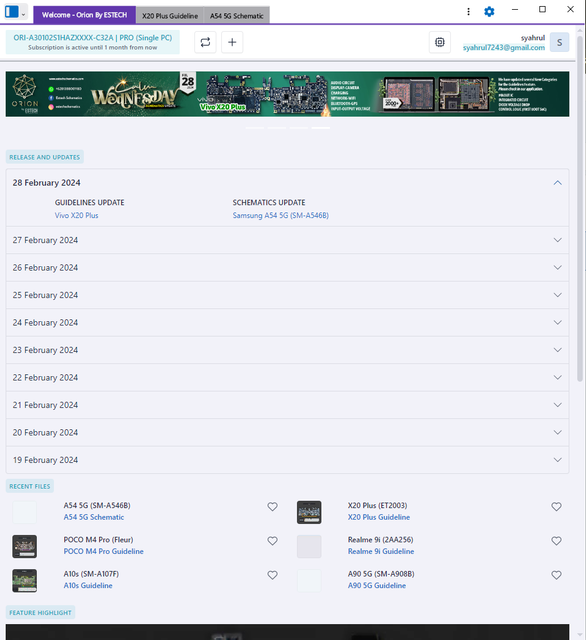This screenshot has width=586, height=640.
Task: Click the Vivo X20 Plus promotional banner
Action: 287,94
